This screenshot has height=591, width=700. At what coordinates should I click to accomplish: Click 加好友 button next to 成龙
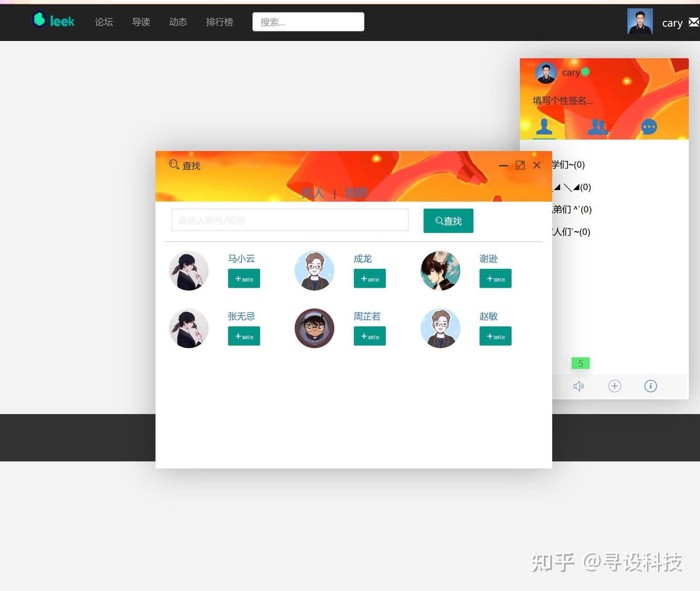[x=369, y=278]
